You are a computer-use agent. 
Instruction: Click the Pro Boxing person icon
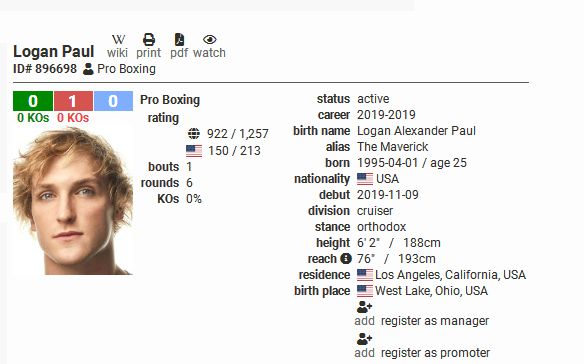(x=88, y=69)
